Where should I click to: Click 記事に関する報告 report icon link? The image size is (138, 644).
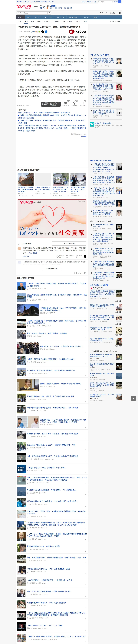click(x=23, y=106)
